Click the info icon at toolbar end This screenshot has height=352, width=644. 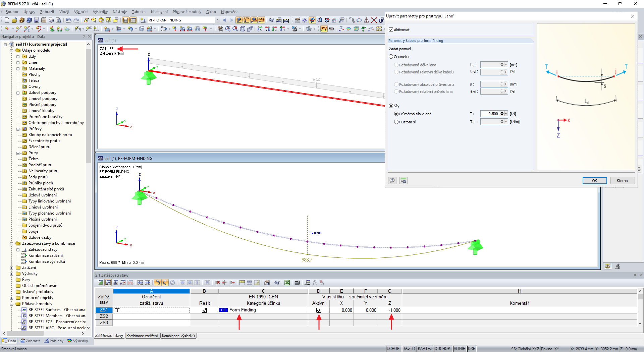click(381, 20)
